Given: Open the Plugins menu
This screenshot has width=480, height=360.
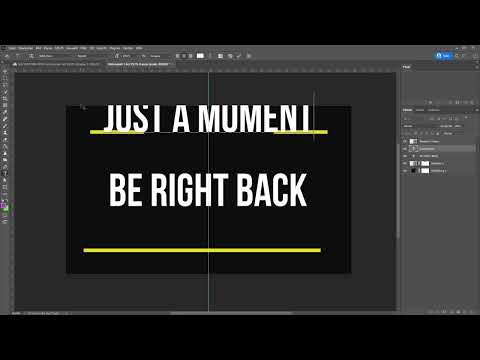Looking at the screenshot, I should click(115, 48).
